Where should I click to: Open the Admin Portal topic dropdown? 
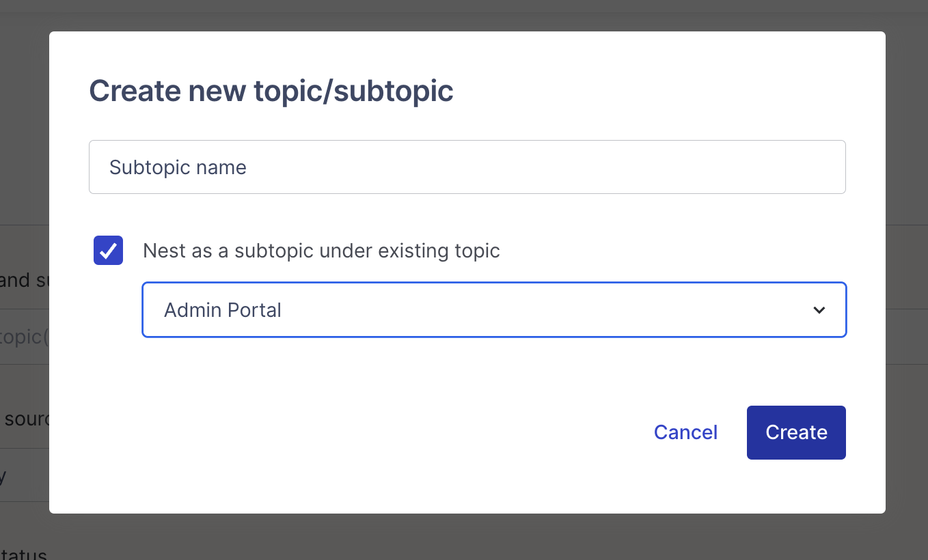click(x=493, y=310)
